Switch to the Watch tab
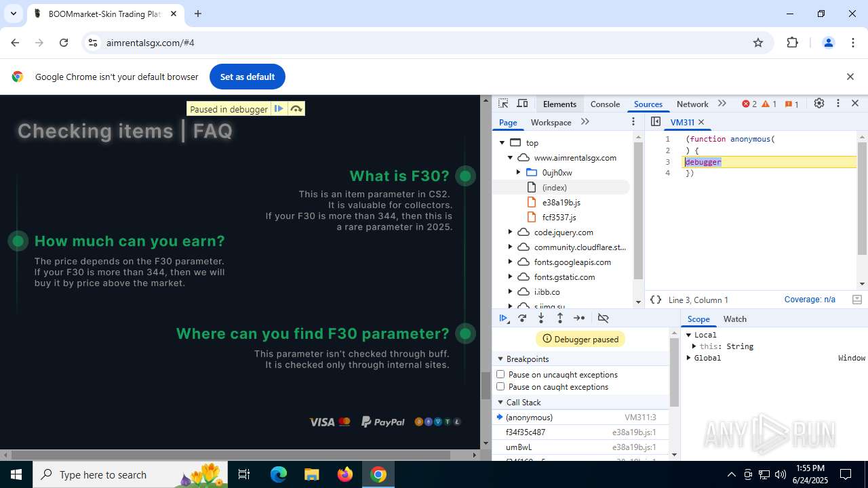The height and width of the screenshot is (488, 868). (735, 319)
